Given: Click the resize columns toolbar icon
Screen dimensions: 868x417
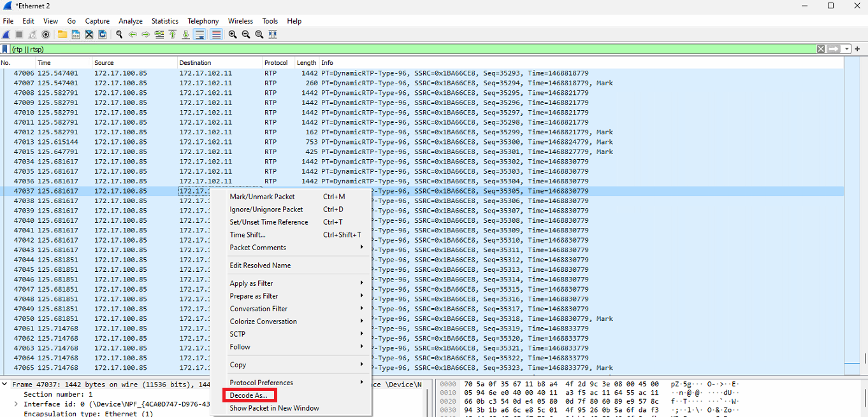Looking at the screenshot, I should click(x=273, y=34).
